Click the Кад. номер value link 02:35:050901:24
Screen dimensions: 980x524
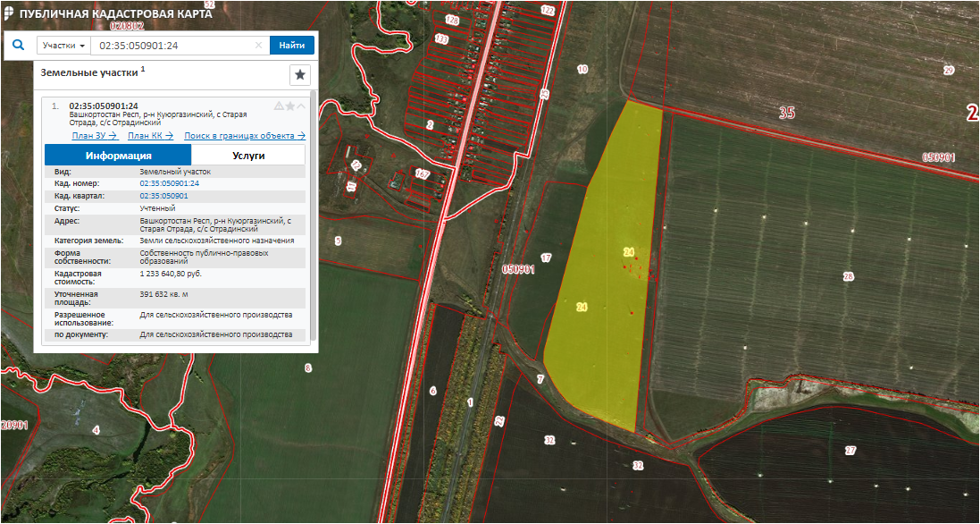(170, 182)
